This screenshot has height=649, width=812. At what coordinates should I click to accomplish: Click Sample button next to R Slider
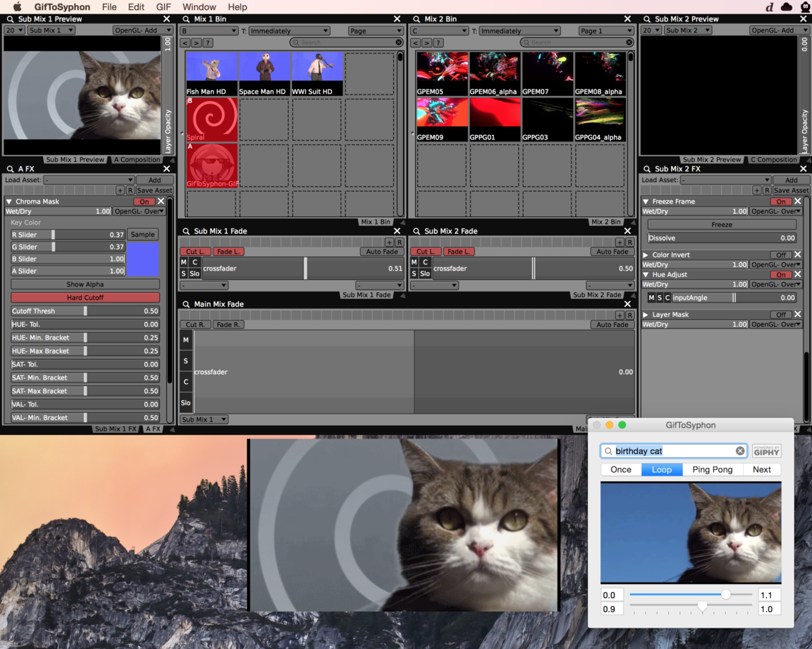(x=142, y=235)
